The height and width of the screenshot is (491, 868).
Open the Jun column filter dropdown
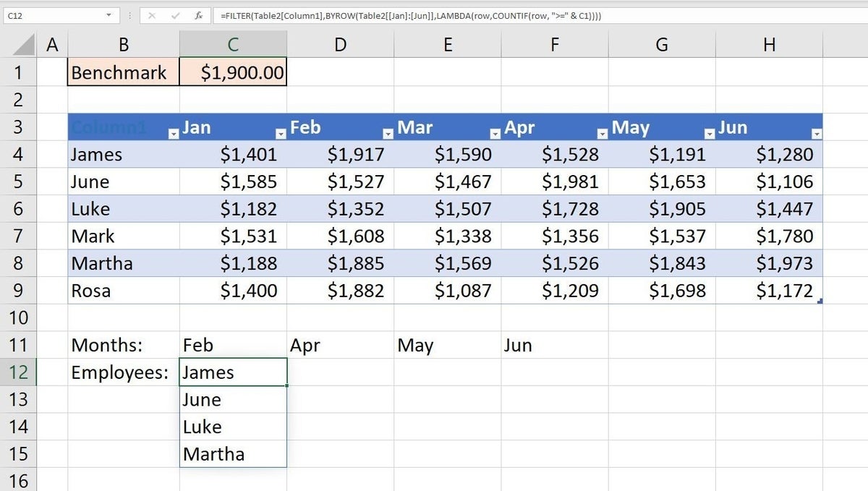pyautogui.click(x=817, y=134)
